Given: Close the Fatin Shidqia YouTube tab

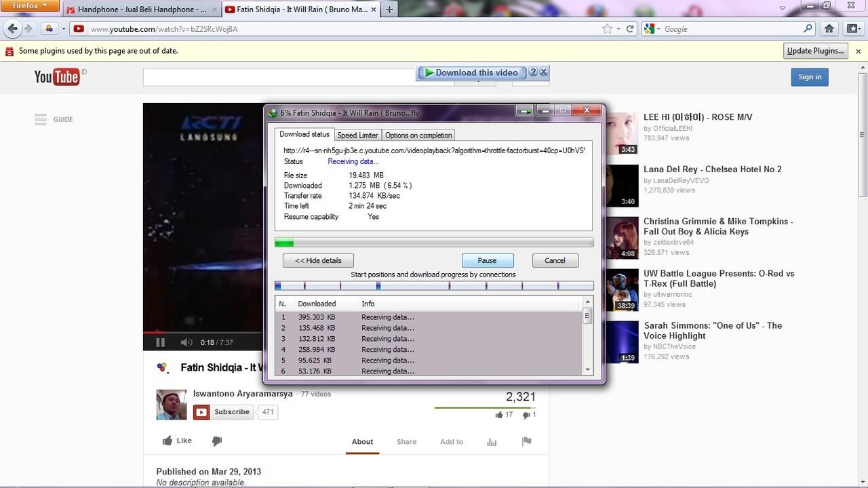Looking at the screenshot, I should [x=373, y=9].
